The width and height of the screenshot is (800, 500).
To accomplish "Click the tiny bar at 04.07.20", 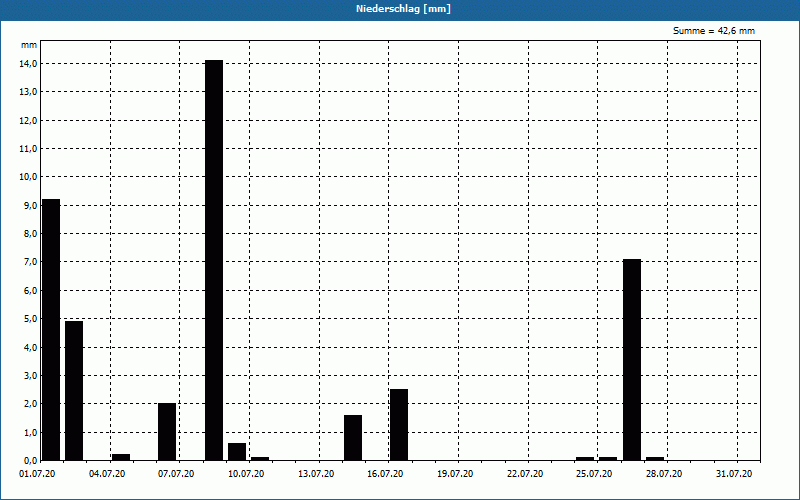I will coord(121,457).
